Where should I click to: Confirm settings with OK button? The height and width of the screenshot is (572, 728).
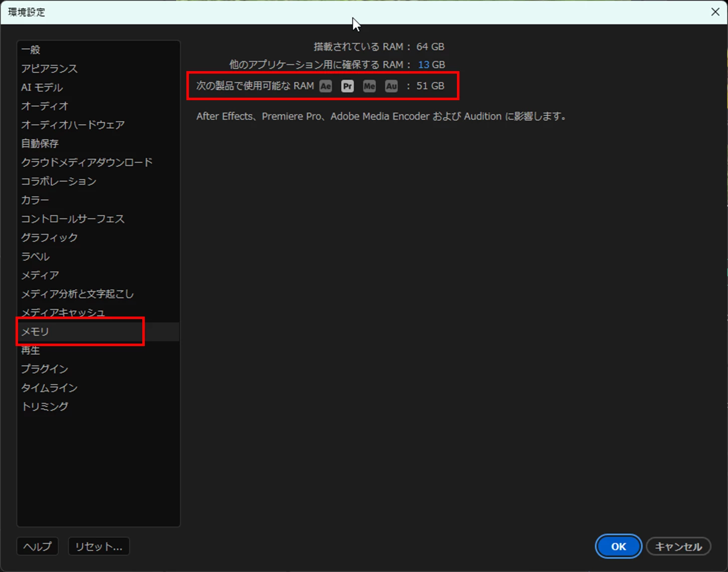pyautogui.click(x=618, y=546)
